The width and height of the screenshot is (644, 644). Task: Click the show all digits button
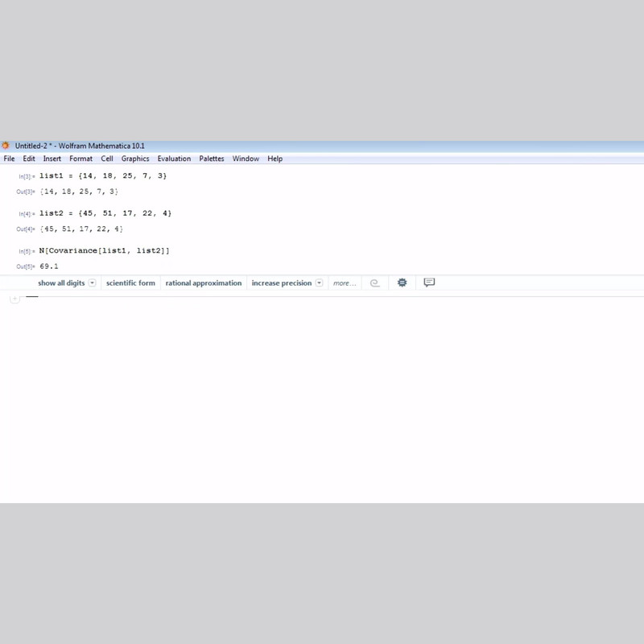[x=61, y=283]
